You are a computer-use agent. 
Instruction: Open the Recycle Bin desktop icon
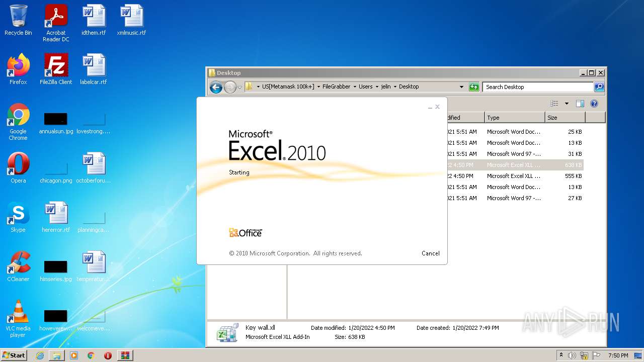point(18,20)
